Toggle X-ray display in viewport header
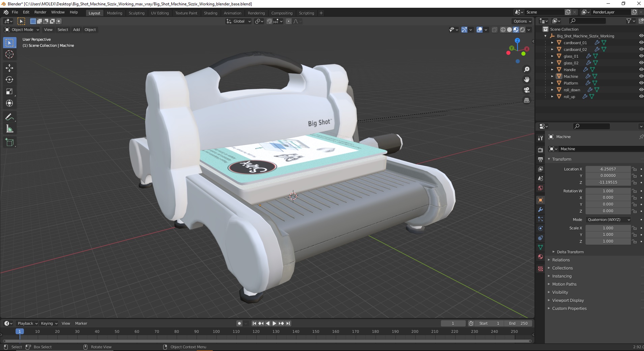644x351 pixels. [x=494, y=30]
